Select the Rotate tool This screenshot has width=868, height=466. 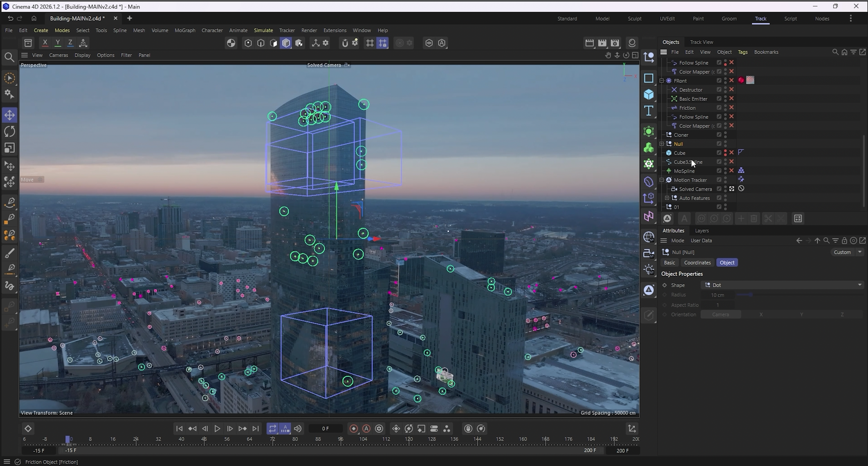[9, 132]
